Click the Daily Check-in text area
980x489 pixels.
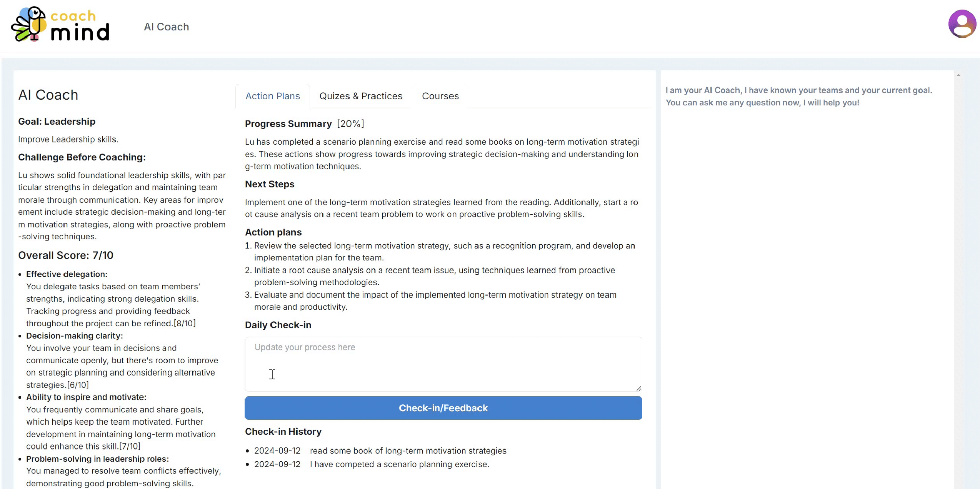click(x=443, y=364)
